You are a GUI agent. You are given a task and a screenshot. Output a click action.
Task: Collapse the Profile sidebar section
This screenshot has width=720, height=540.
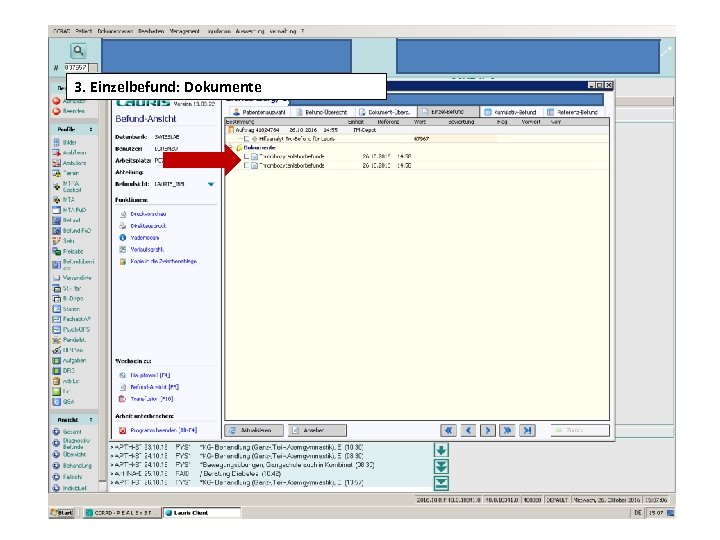pyautogui.click(x=90, y=129)
